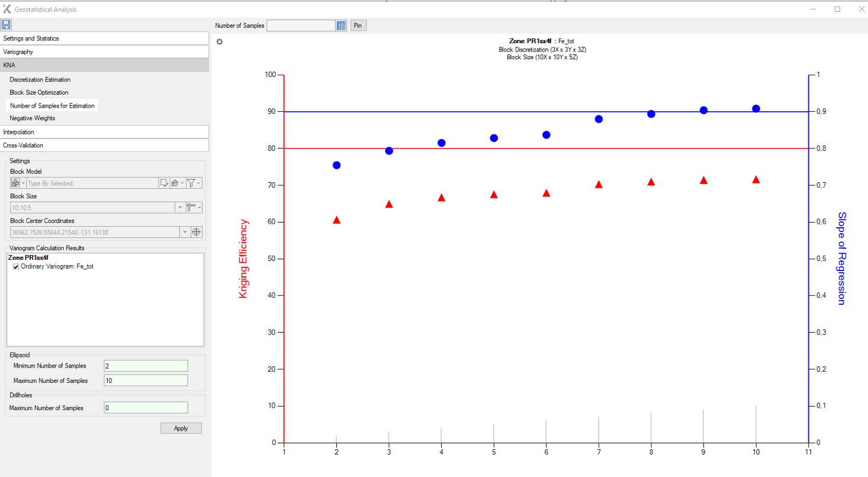Click the crosshair icon beside Block Center Coordinates
The height and width of the screenshot is (477, 868).
196,231
